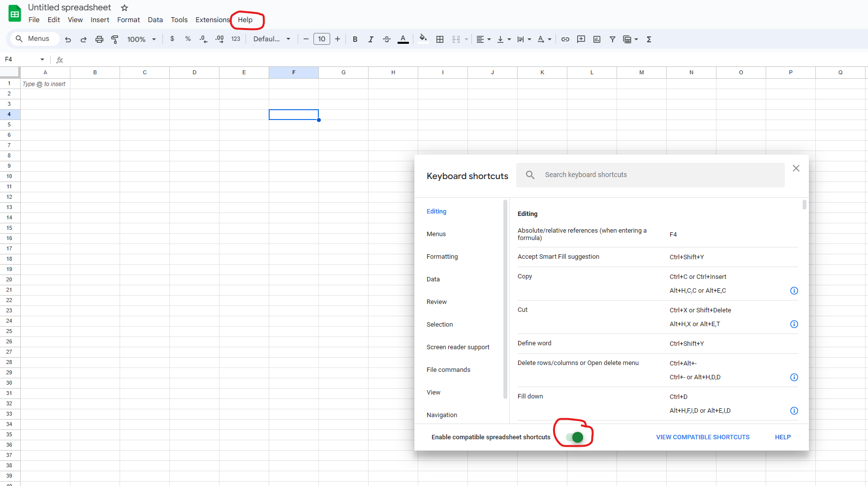Image resolution: width=868 pixels, height=486 pixels.
Task: Click the functions sigma icon
Action: point(649,39)
